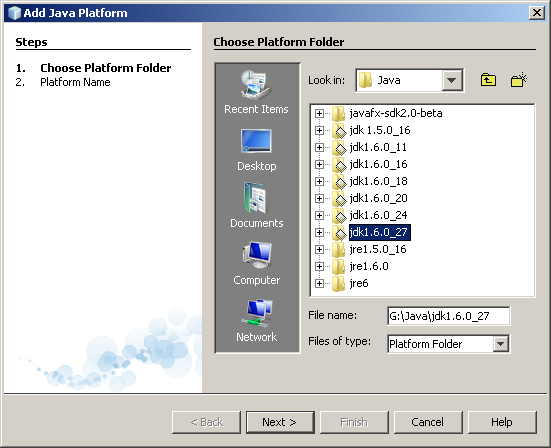Click the jdk 1.5.0_16 platform folder icon

[339, 131]
